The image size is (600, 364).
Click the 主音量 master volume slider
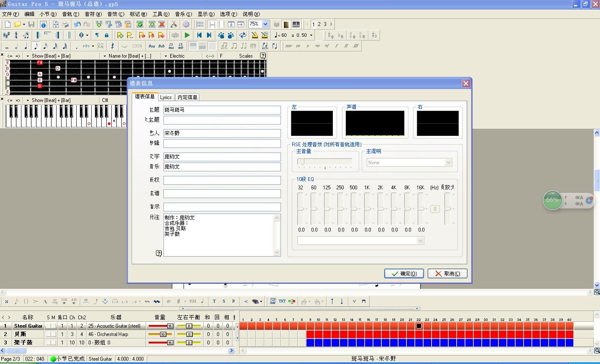click(x=324, y=163)
